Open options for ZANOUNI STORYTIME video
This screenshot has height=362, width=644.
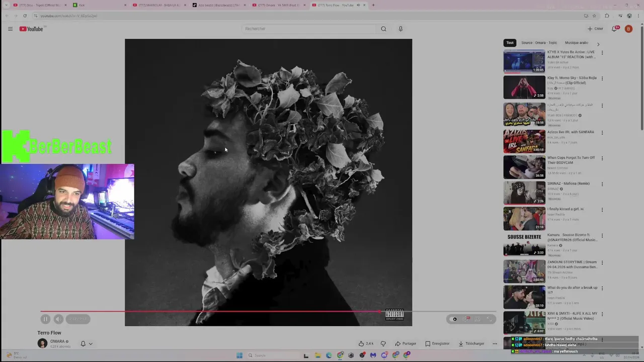coord(602,262)
